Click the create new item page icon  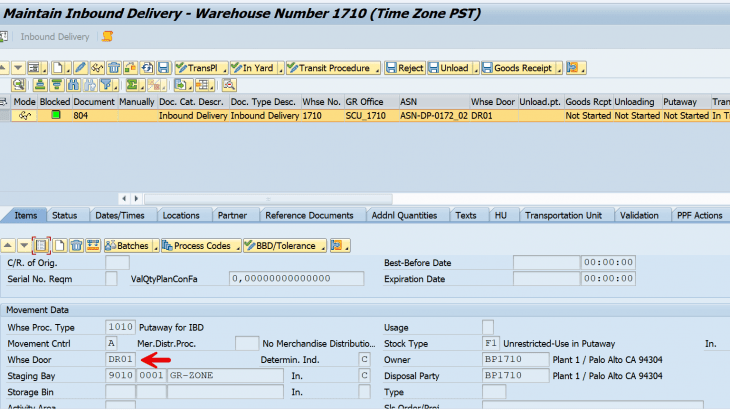pos(59,245)
